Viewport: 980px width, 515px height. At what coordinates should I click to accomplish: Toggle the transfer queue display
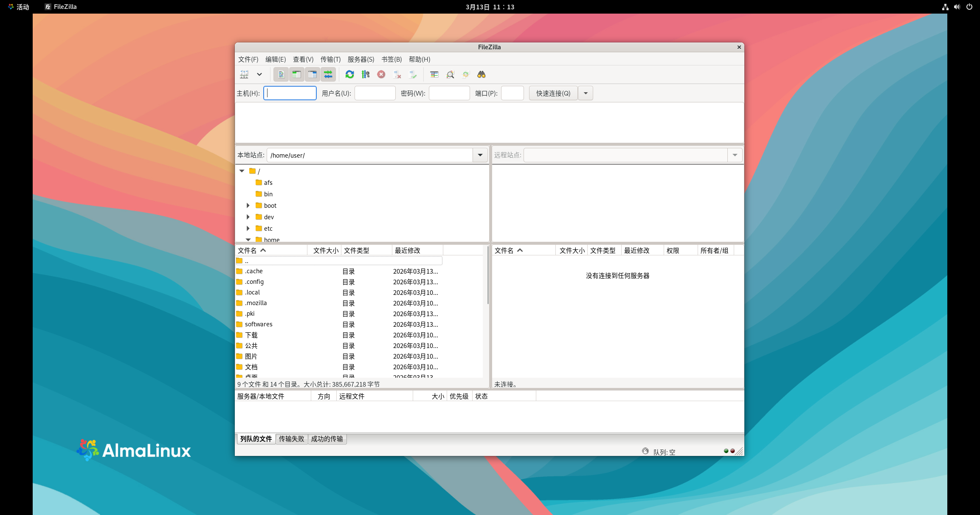[328, 74]
